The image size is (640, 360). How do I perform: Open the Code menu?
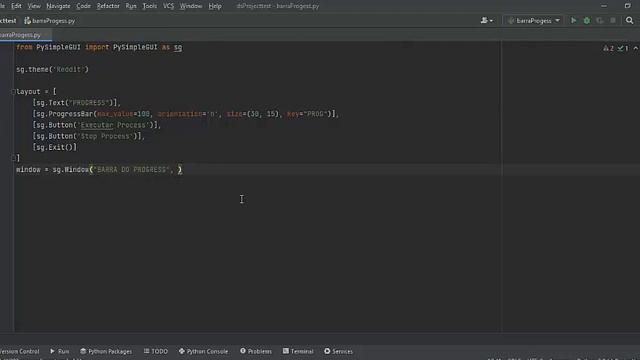84,6
